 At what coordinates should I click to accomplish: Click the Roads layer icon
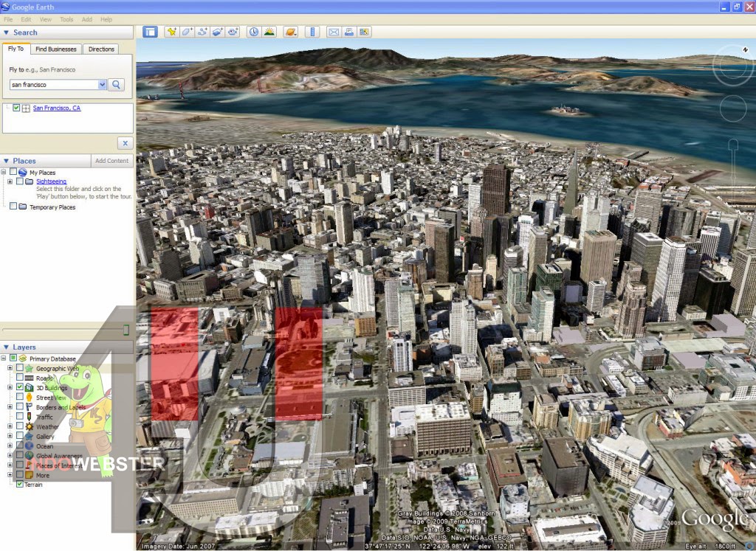[x=29, y=378]
